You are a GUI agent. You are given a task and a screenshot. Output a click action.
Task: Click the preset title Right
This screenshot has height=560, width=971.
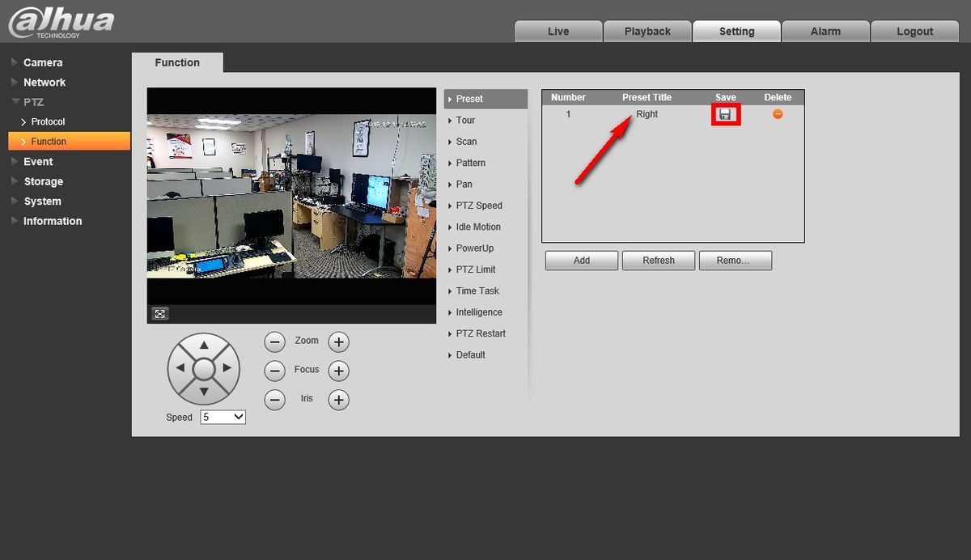[x=647, y=114]
